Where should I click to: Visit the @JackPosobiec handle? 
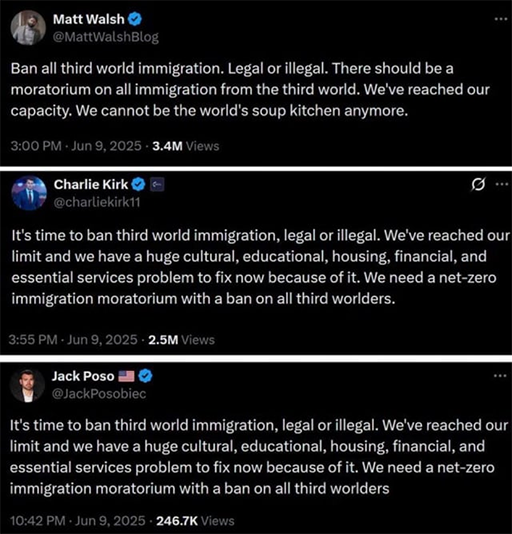[x=99, y=394]
